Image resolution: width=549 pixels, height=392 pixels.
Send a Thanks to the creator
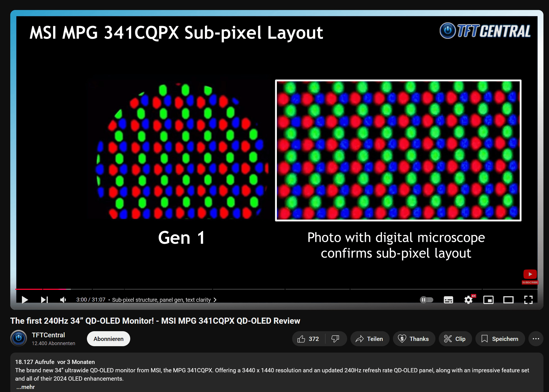pyautogui.click(x=414, y=339)
